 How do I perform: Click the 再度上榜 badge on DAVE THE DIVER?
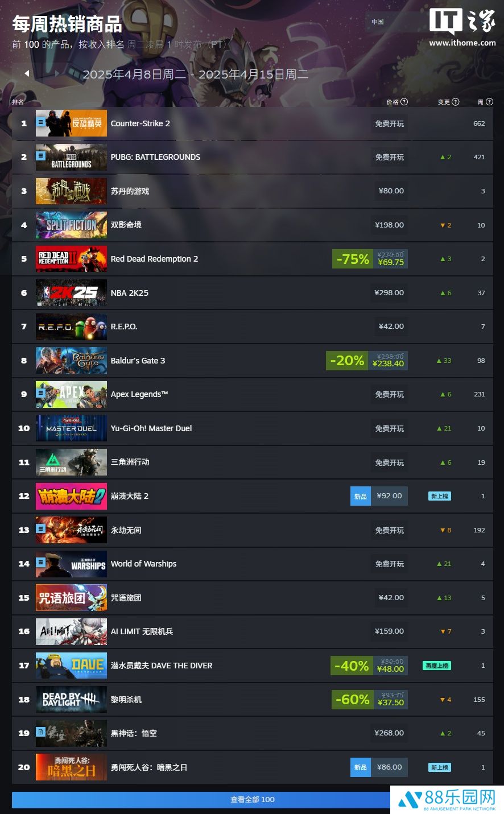(437, 666)
